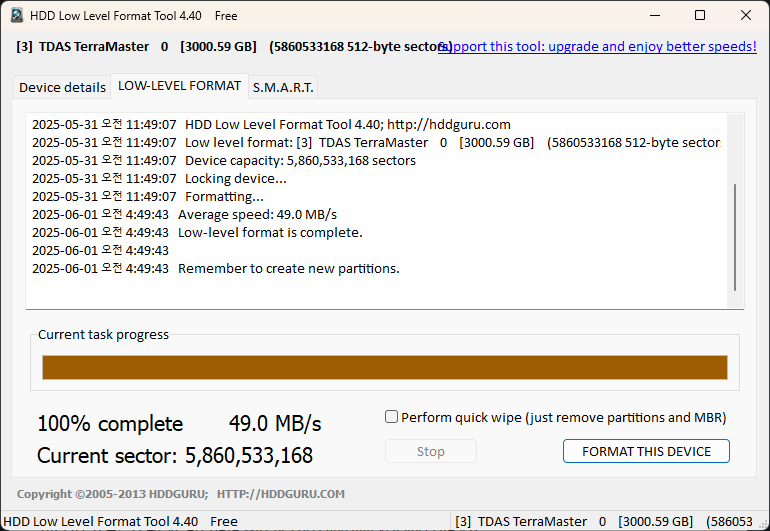The width and height of the screenshot is (770, 531).
Task: Select log line 'Remember to create new partitions.'
Action: [216, 268]
